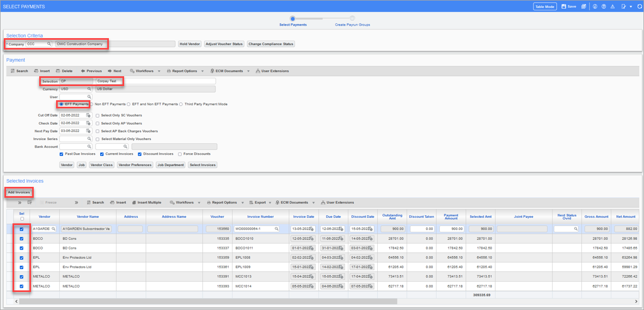Toggle the Force Discounts checkbox
Image resolution: width=644 pixels, height=310 pixels.
click(180, 154)
